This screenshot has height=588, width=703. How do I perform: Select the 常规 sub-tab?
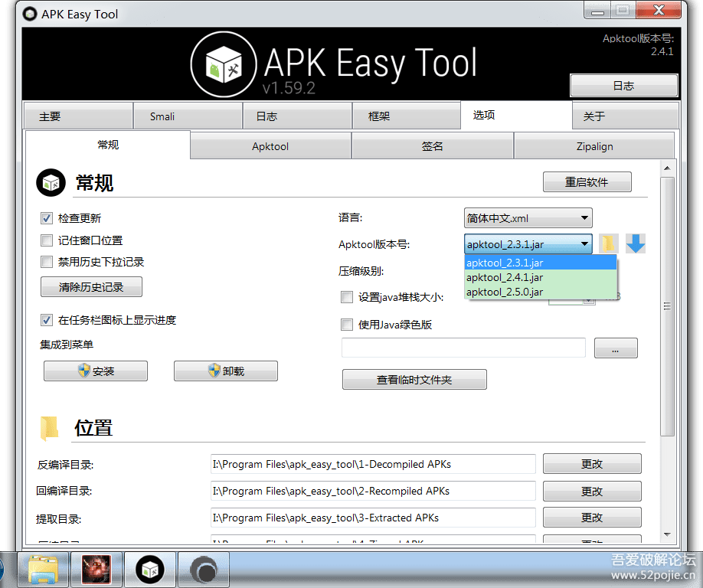tap(108, 145)
